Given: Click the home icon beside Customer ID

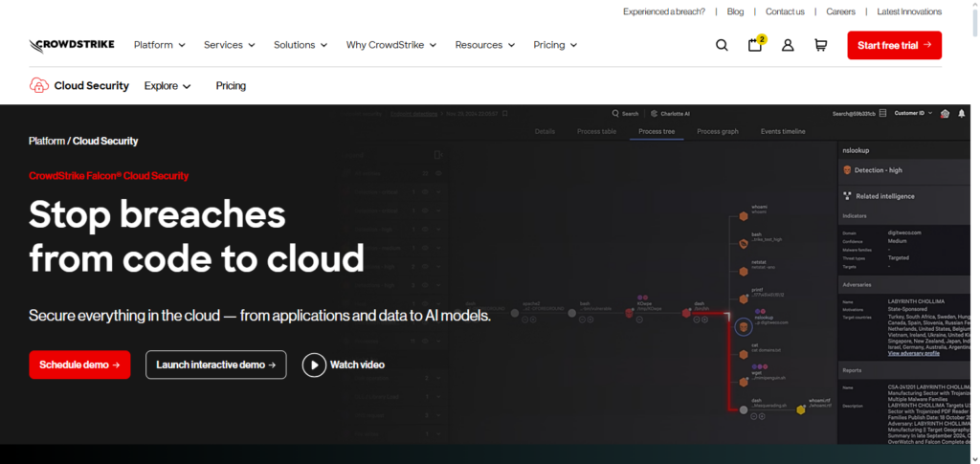Looking at the screenshot, I should [945, 113].
